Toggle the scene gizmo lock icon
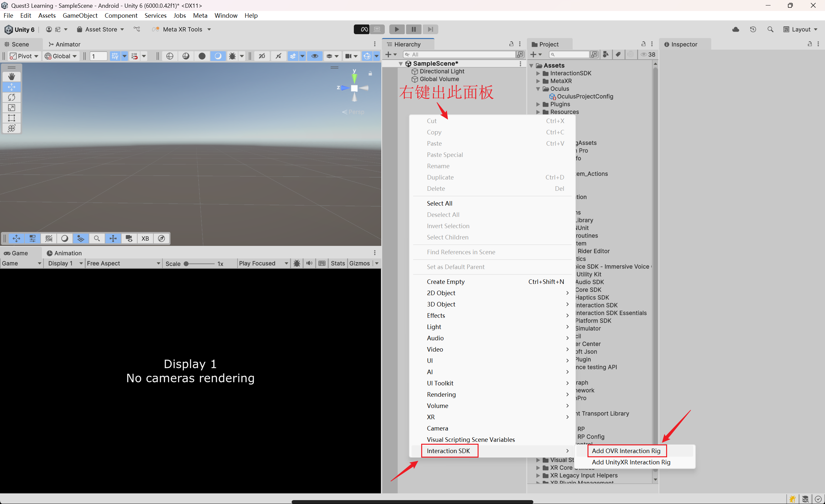Screen dimensions: 825x504 [x=370, y=73]
